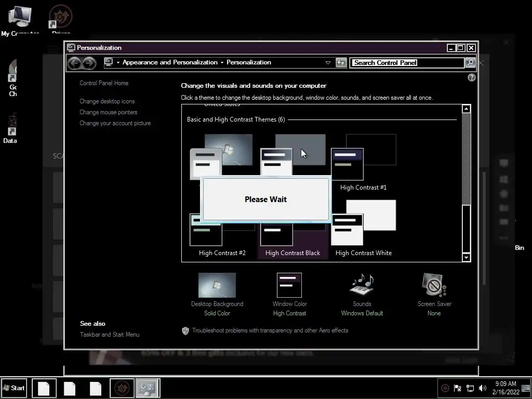Screen dimensions: 532x399
Task: Click theme list scroll down arrow
Action: tap(467, 258)
